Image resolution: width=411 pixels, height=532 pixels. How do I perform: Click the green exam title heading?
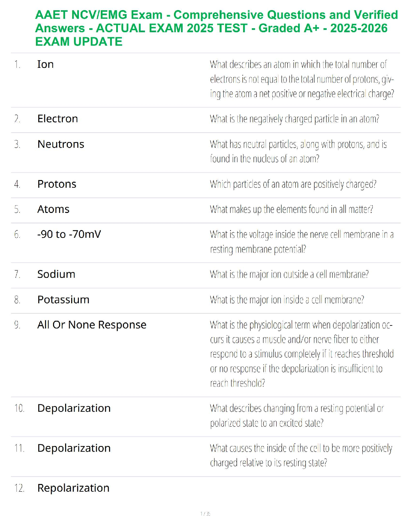point(216,28)
